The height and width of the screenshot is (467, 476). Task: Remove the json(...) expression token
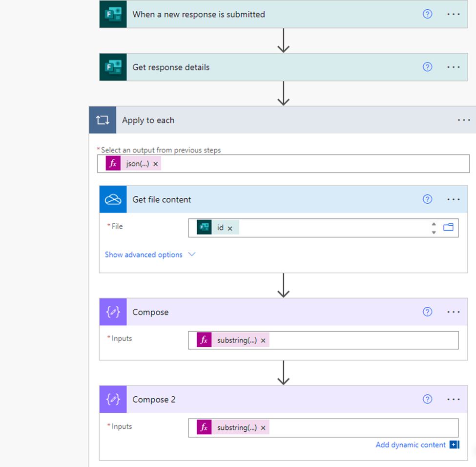tap(155, 164)
